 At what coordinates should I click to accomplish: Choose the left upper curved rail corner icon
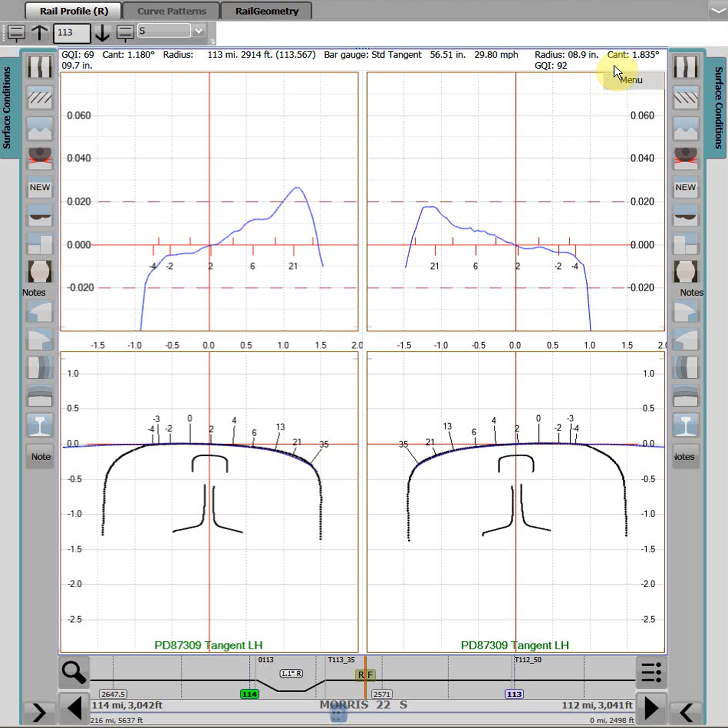[x=40, y=311]
